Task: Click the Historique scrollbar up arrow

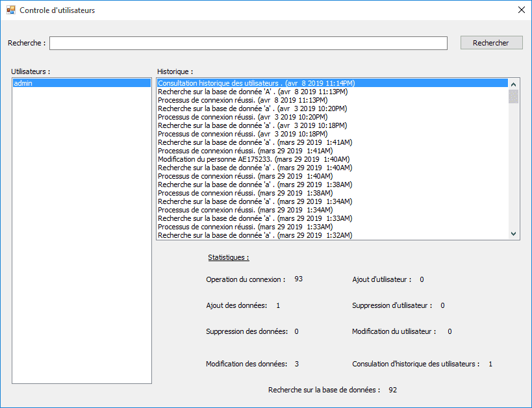Action: point(513,84)
